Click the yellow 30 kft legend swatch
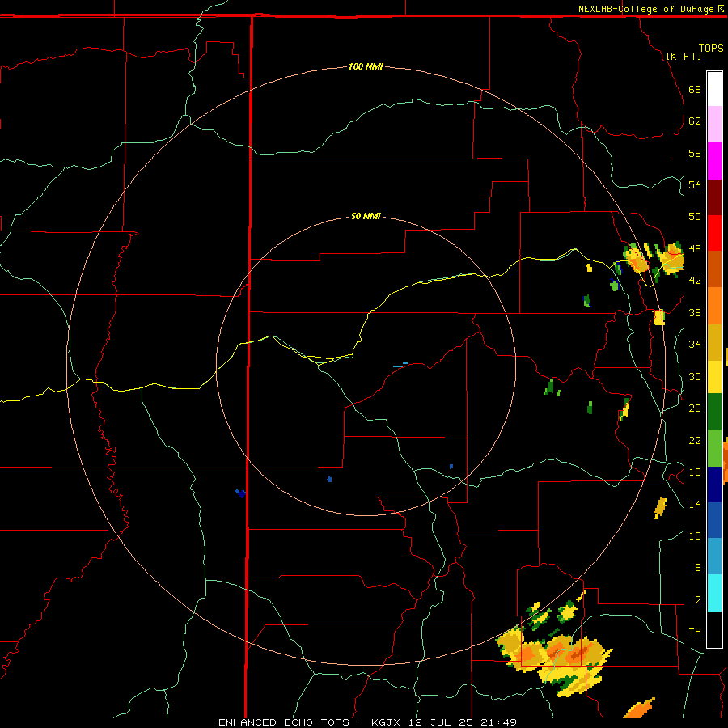 (714, 377)
